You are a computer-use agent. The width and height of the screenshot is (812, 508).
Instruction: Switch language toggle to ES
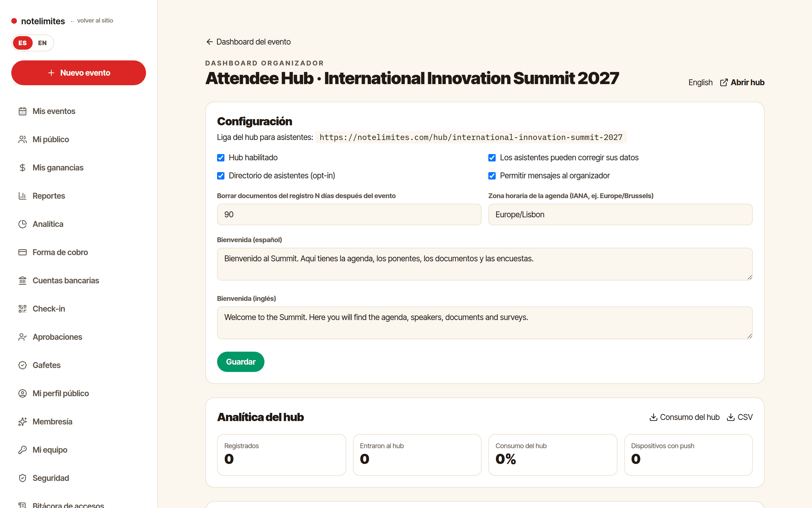click(23, 43)
